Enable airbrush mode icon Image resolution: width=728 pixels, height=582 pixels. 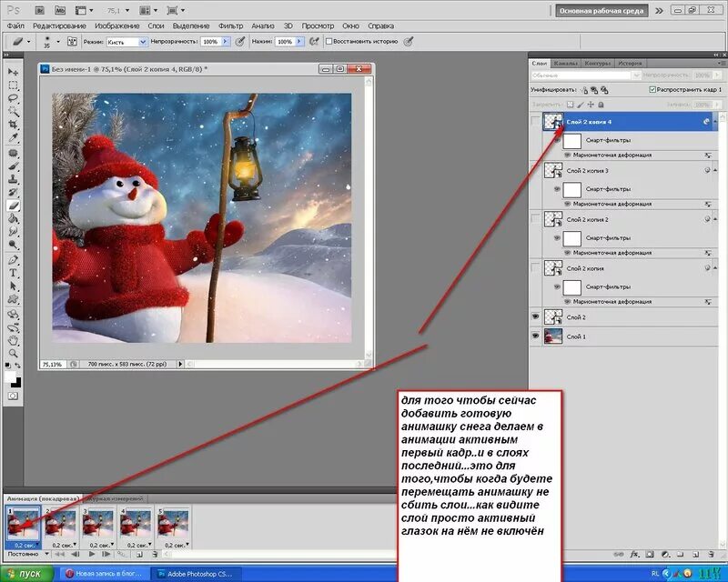click(x=314, y=41)
